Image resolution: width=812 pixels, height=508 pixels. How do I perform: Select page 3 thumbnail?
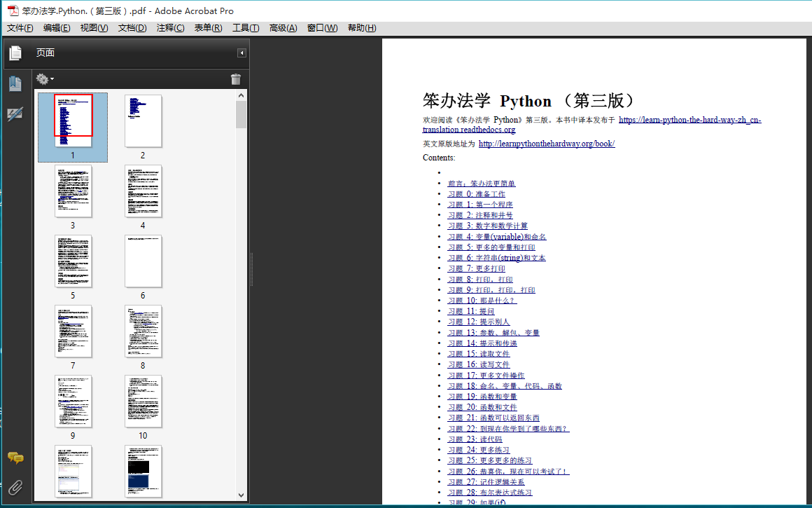(73, 191)
